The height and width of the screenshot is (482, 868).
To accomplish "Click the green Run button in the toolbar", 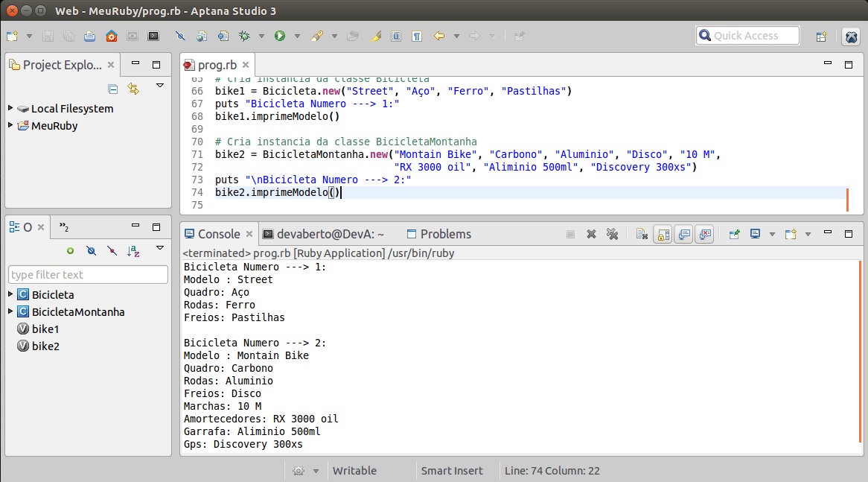I will point(280,36).
